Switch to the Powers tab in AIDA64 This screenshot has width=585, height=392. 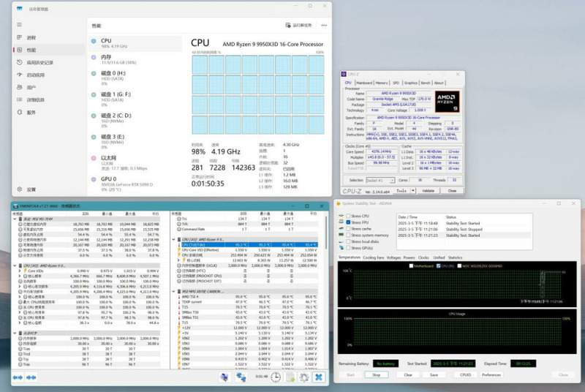(x=409, y=257)
